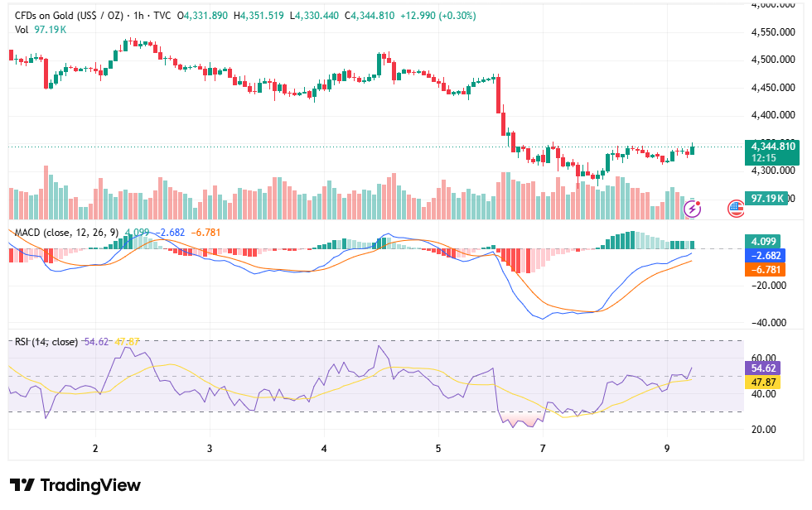Click date label 4 on time axis
812x510 pixels.
[324, 449]
